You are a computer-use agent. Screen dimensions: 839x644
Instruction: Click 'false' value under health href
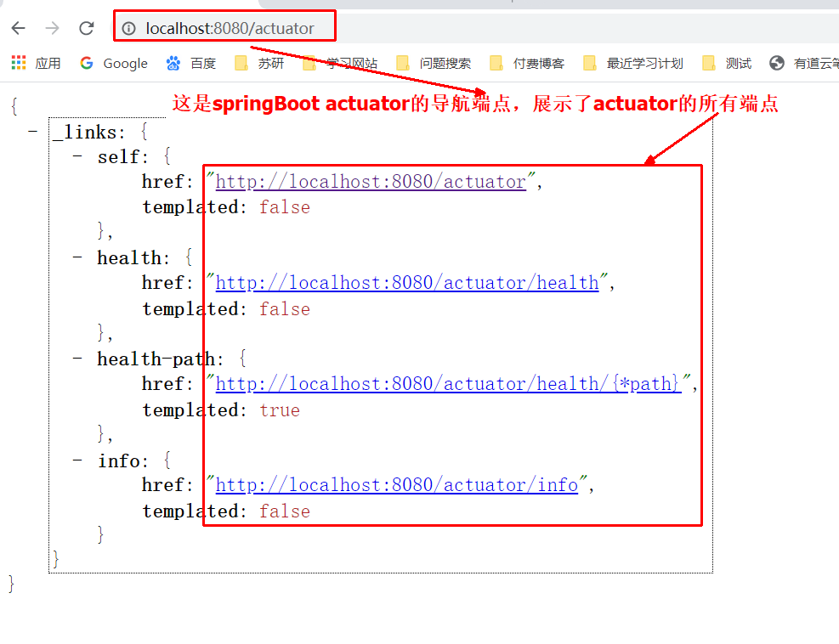(285, 309)
